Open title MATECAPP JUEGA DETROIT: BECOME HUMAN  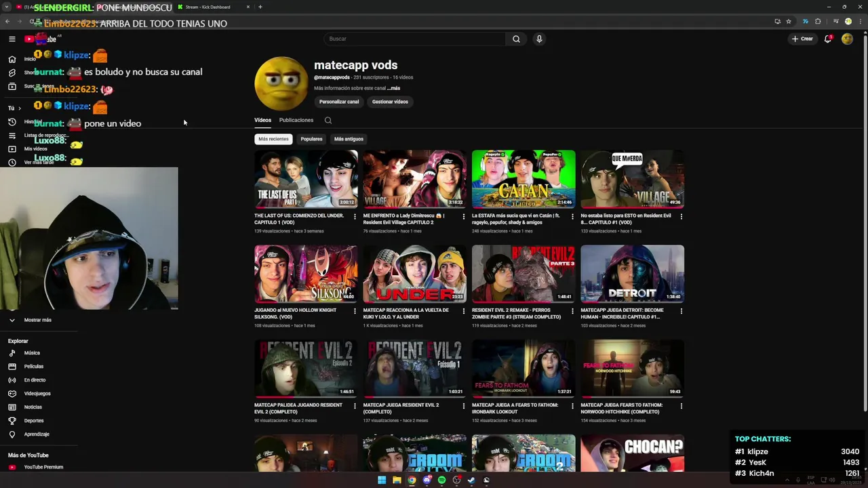coord(620,313)
